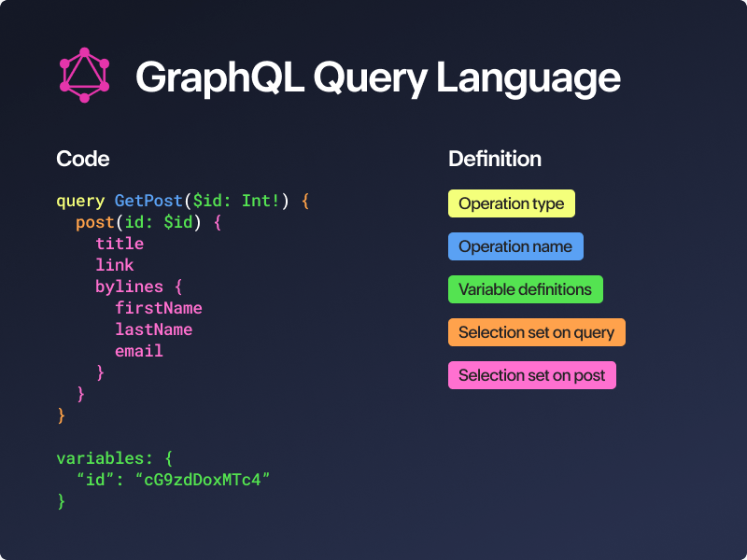This screenshot has height=560, width=747.
Task: Click the 'lastName' field
Action: (x=154, y=329)
